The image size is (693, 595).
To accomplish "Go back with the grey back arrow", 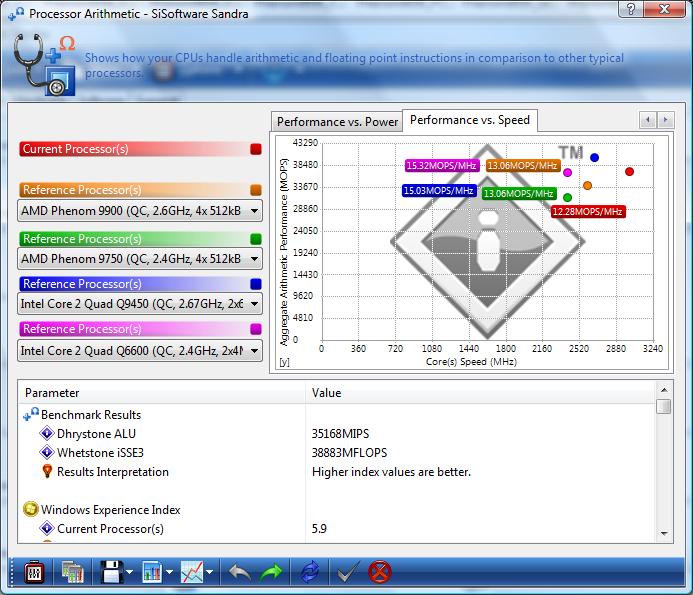I will pyautogui.click(x=240, y=573).
